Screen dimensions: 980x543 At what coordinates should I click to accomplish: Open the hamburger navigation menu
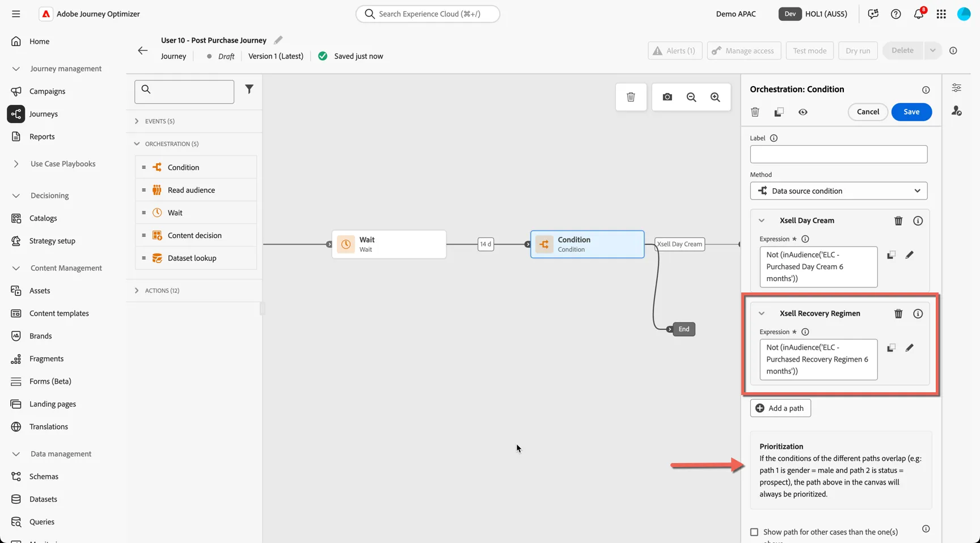point(16,14)
